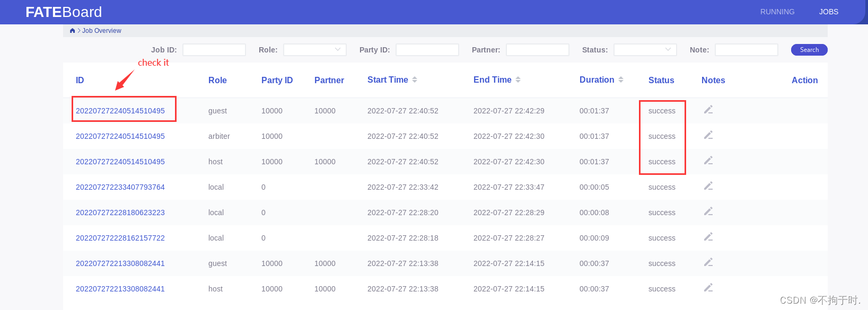Focus the Party ID filter field
This screenshot has height=310, width=868.
click(427, 50)
